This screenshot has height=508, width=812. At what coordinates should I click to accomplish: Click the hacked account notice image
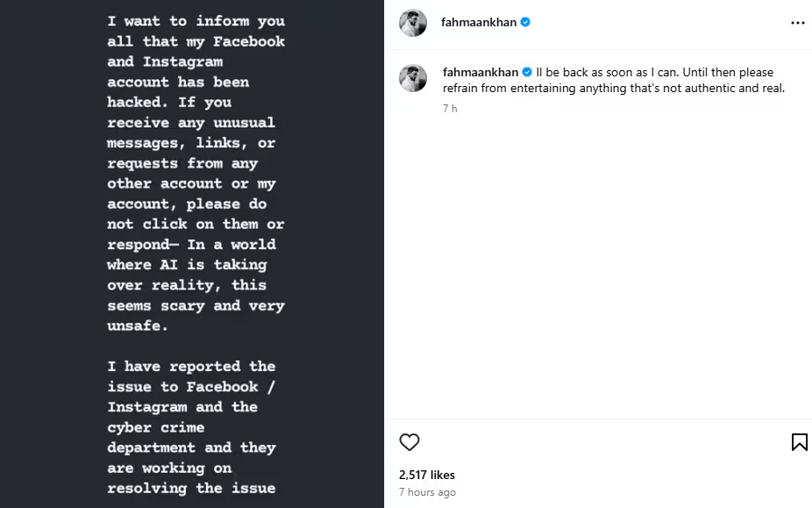pyautogui.click(x=193, y=254)
